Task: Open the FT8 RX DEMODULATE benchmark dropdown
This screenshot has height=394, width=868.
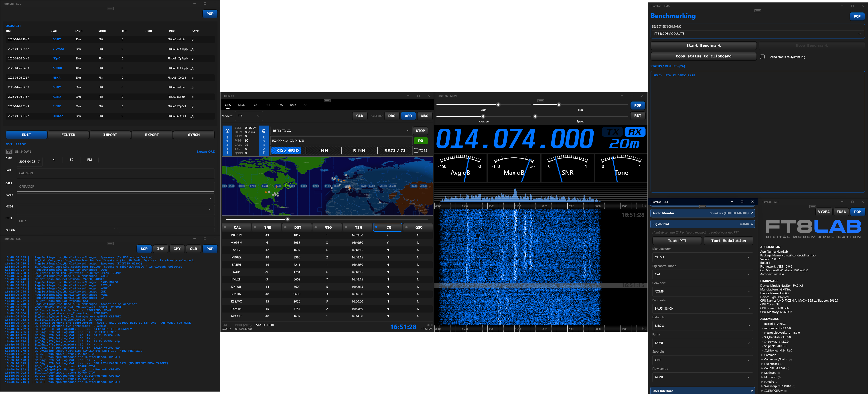Action: pos(757,34)
